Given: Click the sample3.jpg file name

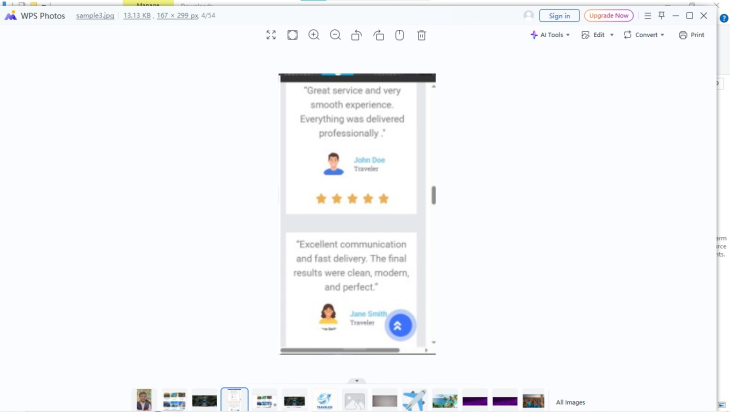Looking at the screenshot, I should click(x=95, y=16).
